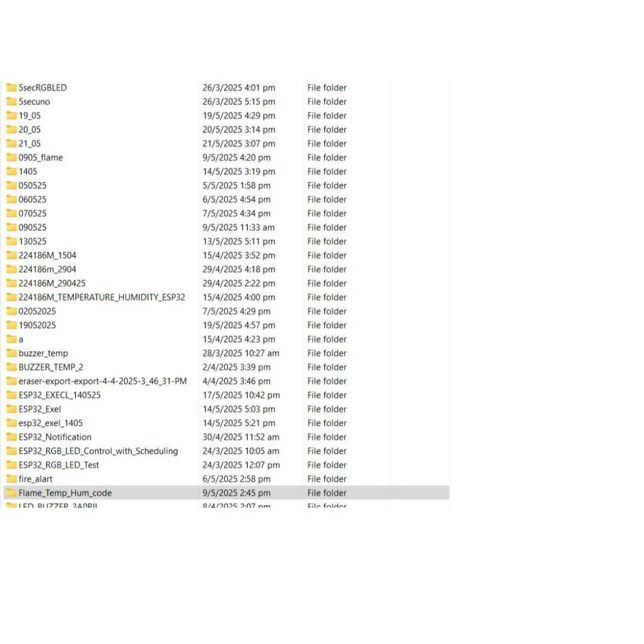Click the 224186m_2904 folder icon
Image resolution: width=644 pixels, height=644 pixels.
tap(11, 269)
